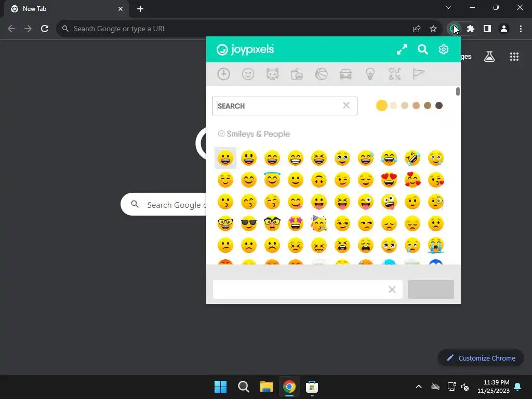
Task: Click the emoji output text box
Action: (x=308, y=289)
